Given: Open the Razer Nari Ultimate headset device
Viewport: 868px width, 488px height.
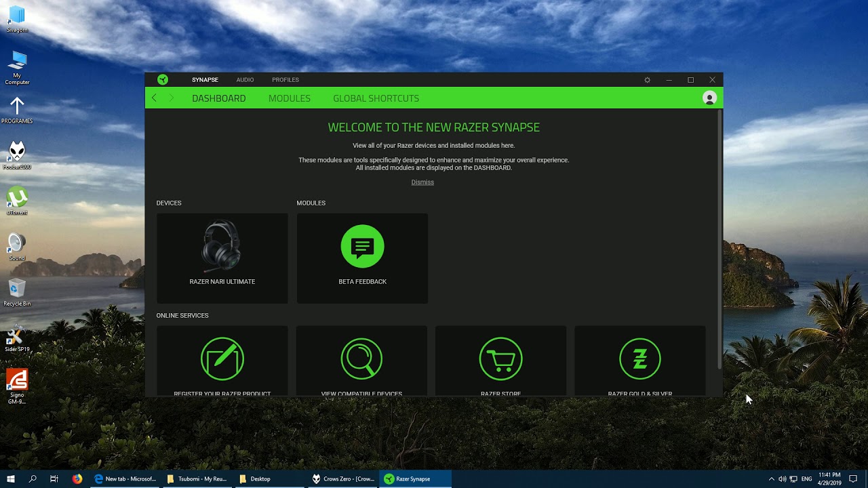Looking at the screenshot, I should [222, 258].
